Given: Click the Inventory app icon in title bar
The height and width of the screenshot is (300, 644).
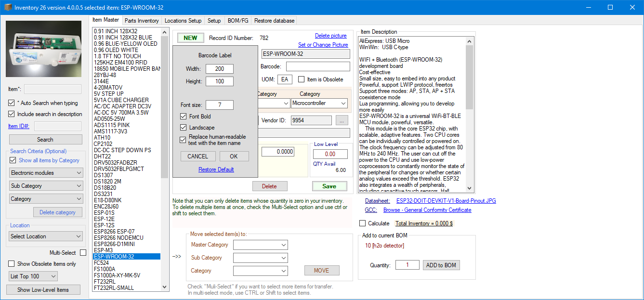Looking at the screenshot, I should coord(8,7).
